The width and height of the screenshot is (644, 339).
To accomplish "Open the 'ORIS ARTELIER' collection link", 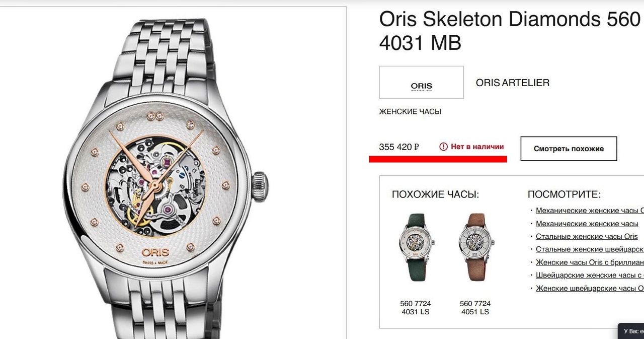I will click(512, 83).
